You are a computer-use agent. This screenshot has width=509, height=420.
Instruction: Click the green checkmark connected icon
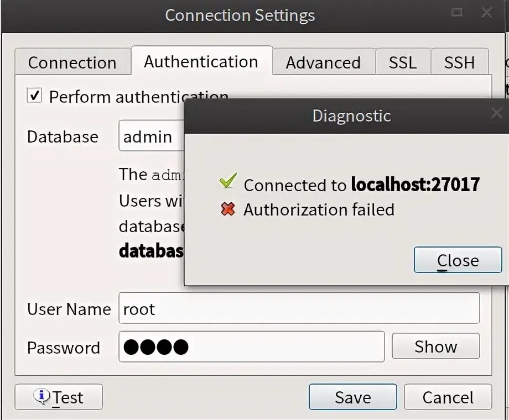(228, 181)
